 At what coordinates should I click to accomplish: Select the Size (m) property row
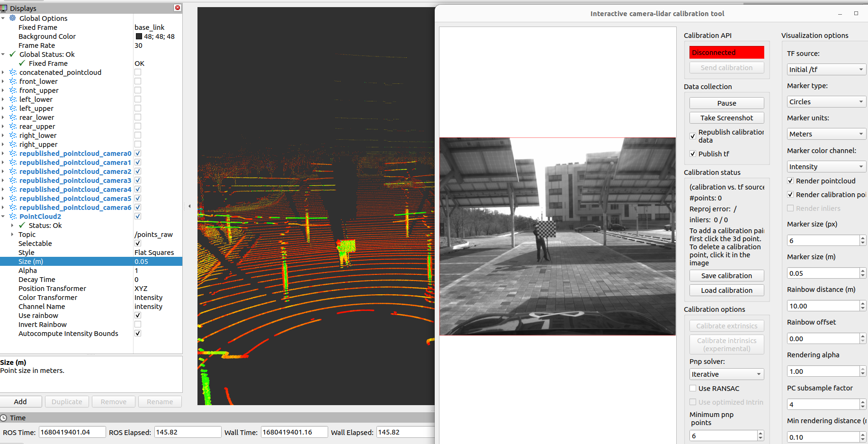(91, 261)
